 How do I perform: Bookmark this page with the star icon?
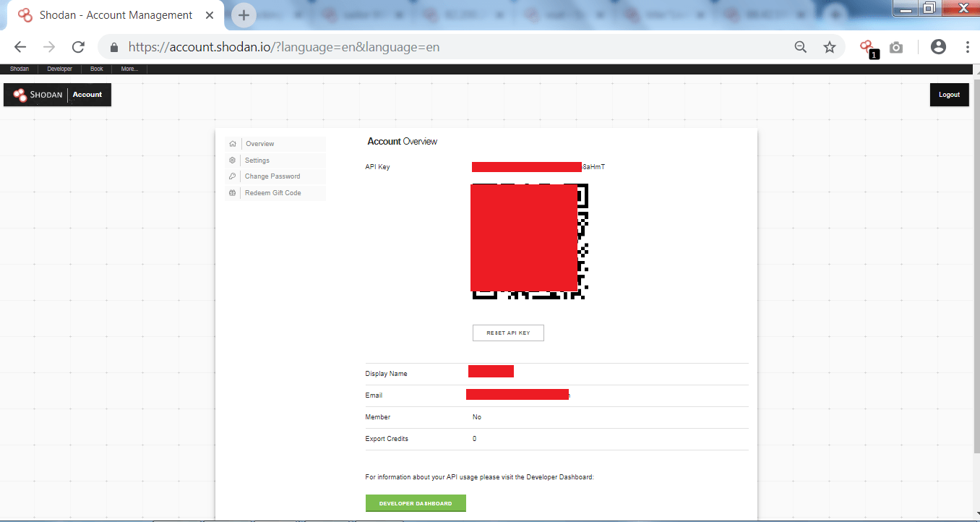point(830,47)
